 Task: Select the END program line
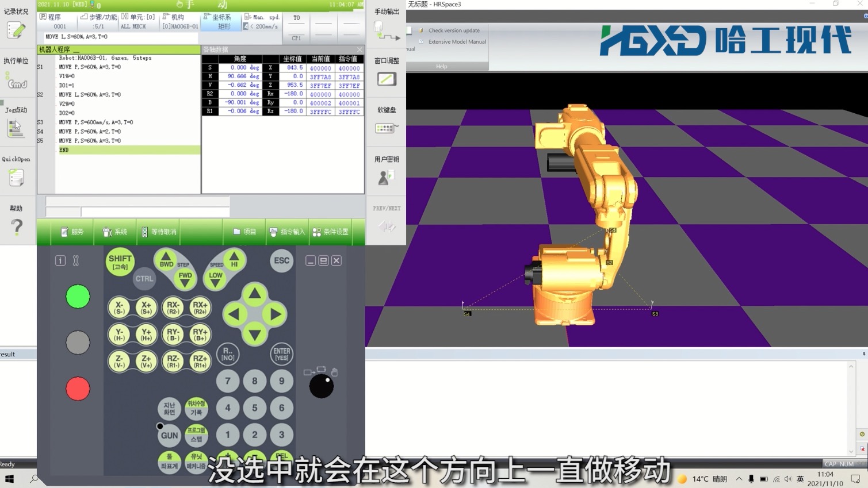(x=128, y=150)
